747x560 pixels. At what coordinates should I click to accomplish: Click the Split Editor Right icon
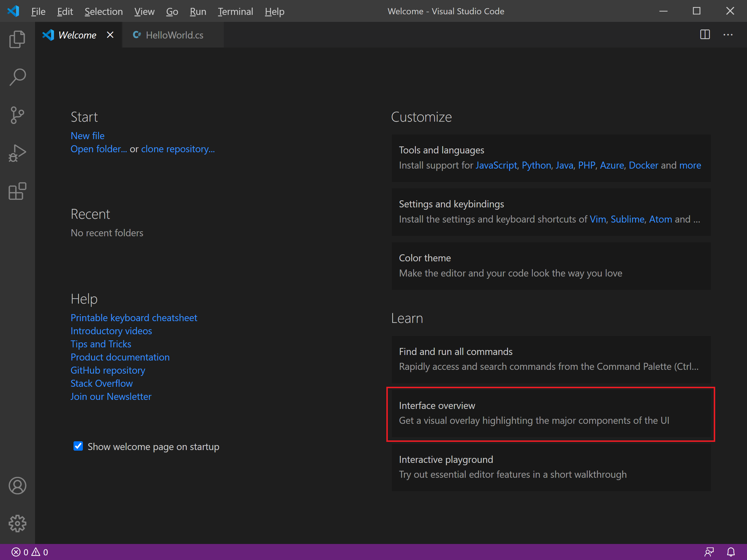click(705, 34)
